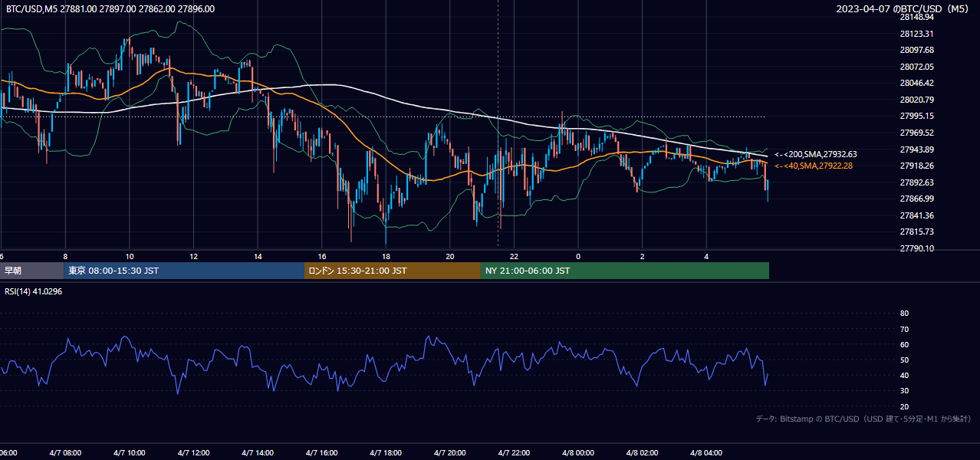Screen dimensions: 980x460
Task: Select price axis label 27815.73
Action: [x=916, y=232]
